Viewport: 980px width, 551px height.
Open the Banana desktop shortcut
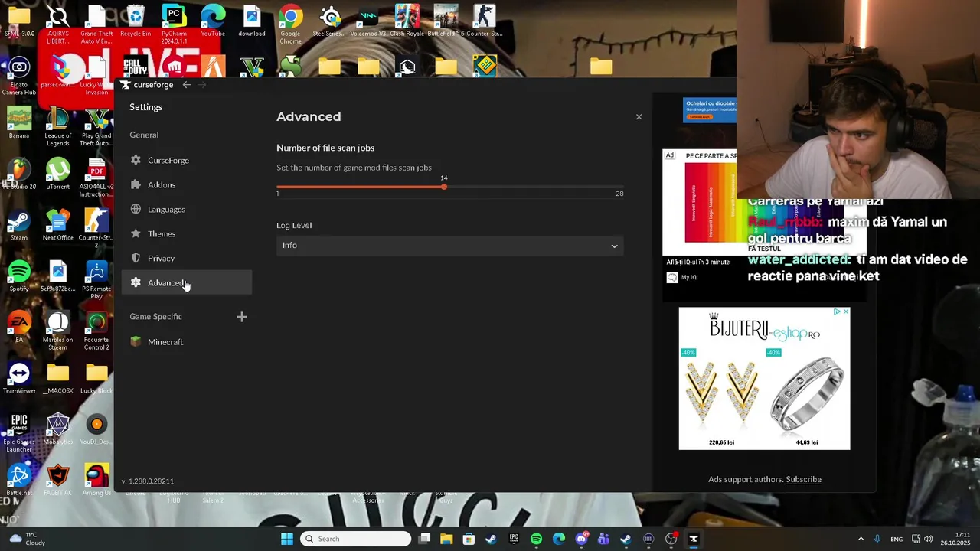click(x=19, y=123)
